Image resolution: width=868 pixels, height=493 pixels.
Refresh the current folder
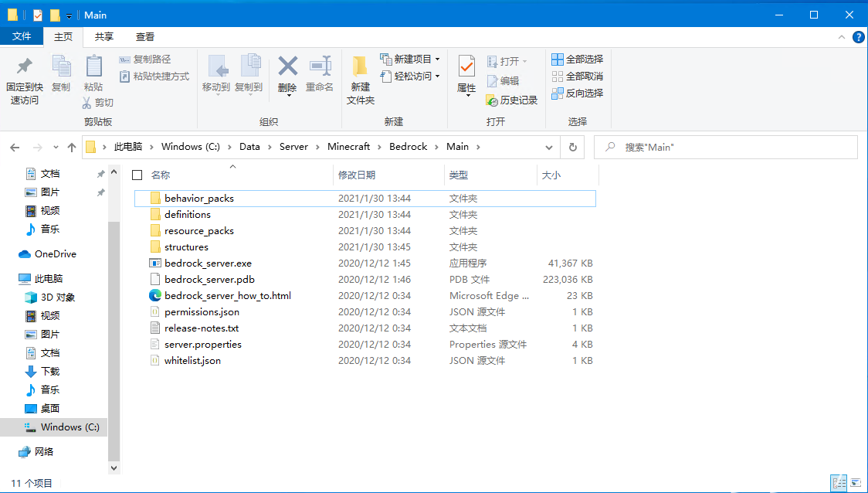click(x=573, y=148)
